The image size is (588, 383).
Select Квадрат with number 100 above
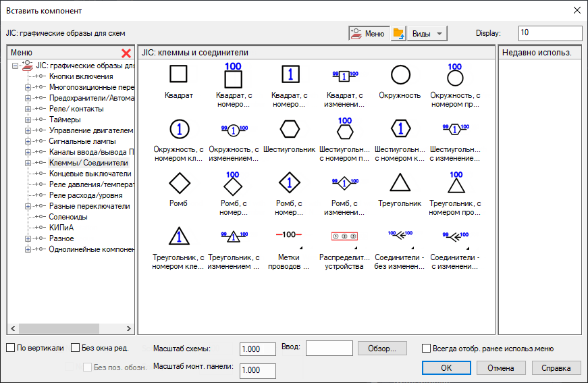tap(234, 75)
